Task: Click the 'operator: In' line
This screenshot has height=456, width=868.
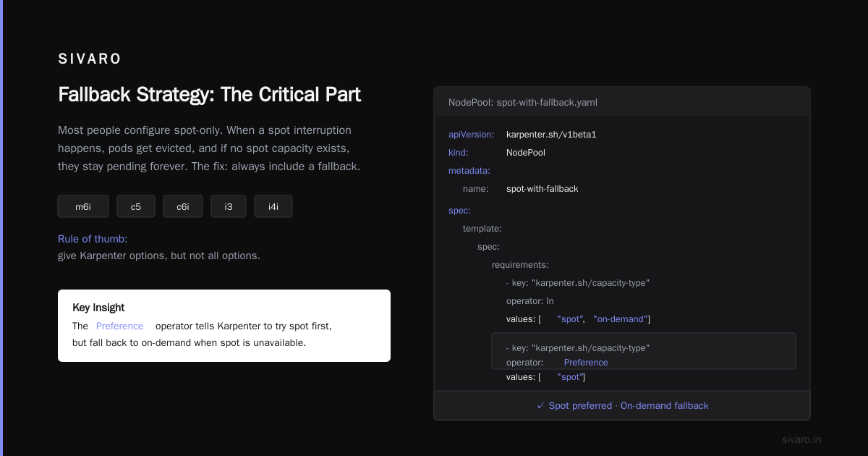Action: 530,301
